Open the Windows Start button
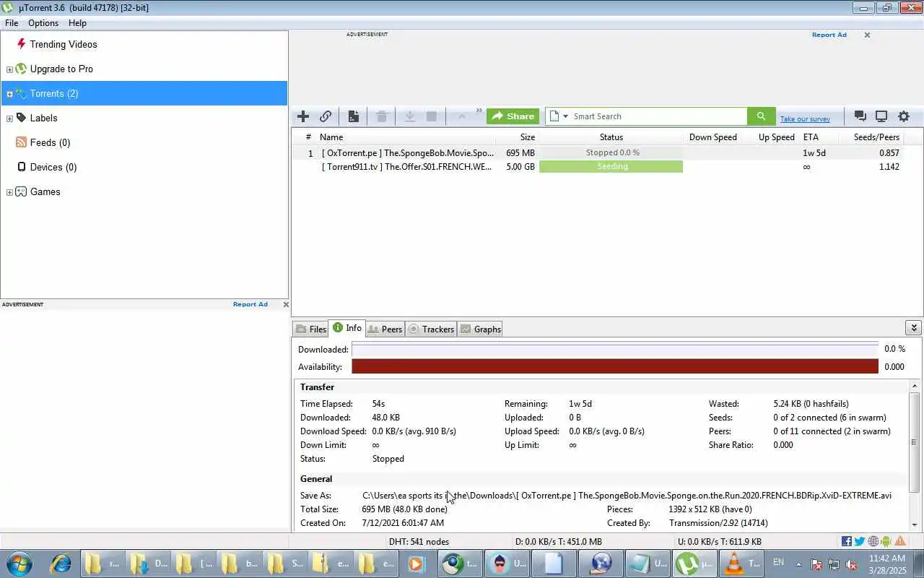This screenshot has height=578, width=924. [x=19, y=564]
